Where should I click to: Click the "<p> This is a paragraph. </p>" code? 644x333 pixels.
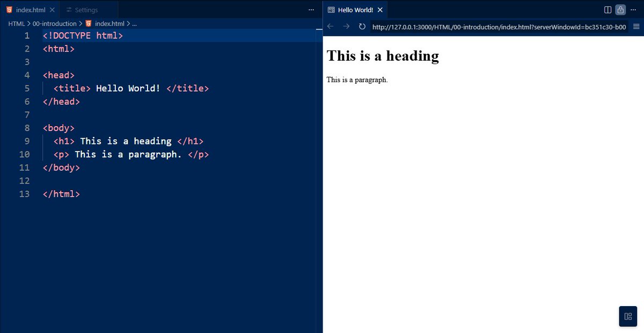coord(131,154)
